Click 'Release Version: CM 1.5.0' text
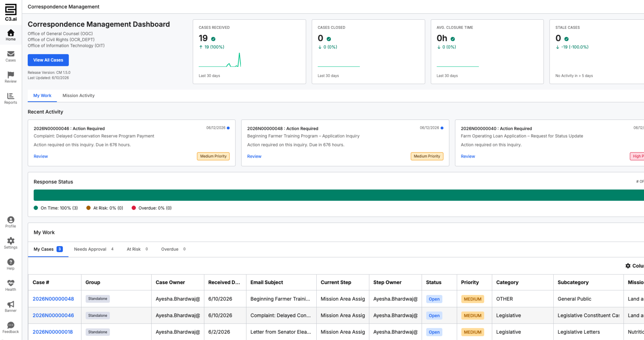 pos(49,73)
